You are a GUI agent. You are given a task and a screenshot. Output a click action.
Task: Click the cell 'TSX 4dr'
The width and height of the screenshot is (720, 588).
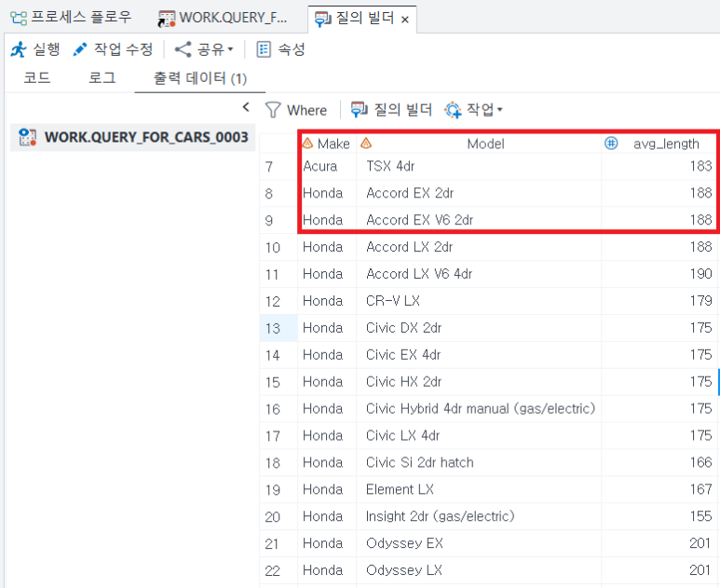click(x=479, y=166)
